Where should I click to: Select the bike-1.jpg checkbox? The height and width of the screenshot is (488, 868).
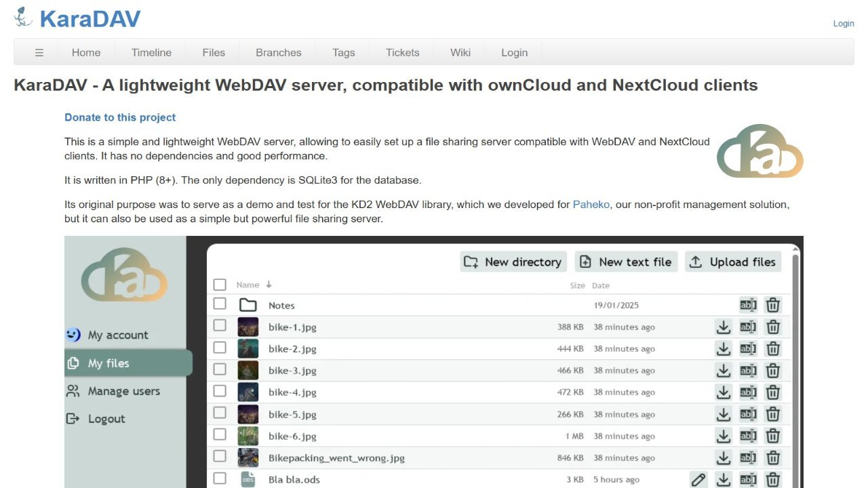pos(220,325)
